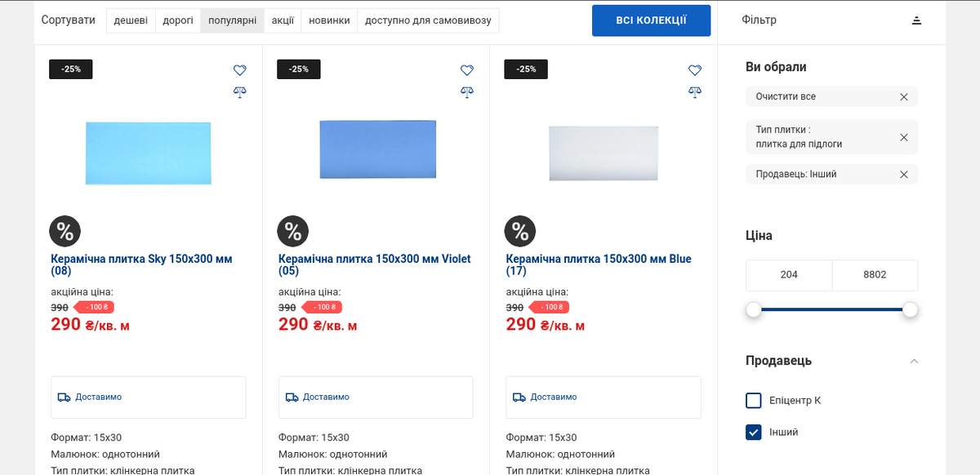Check the 'Епіцентр К' seller checkbox
This screenshot has width=980, height=475.
tap(753, 401)
